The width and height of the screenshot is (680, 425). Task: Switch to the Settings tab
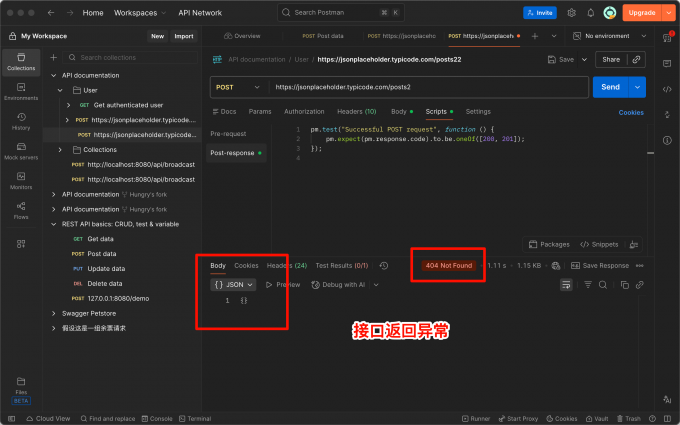478,111
